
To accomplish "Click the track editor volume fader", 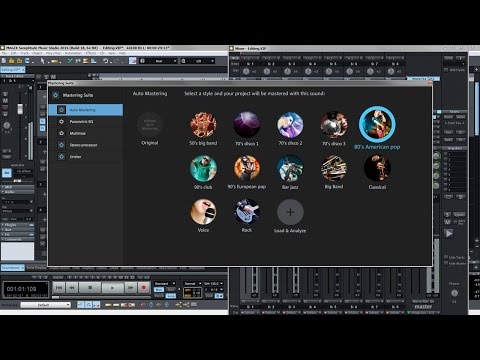I will tap(20, 109).
